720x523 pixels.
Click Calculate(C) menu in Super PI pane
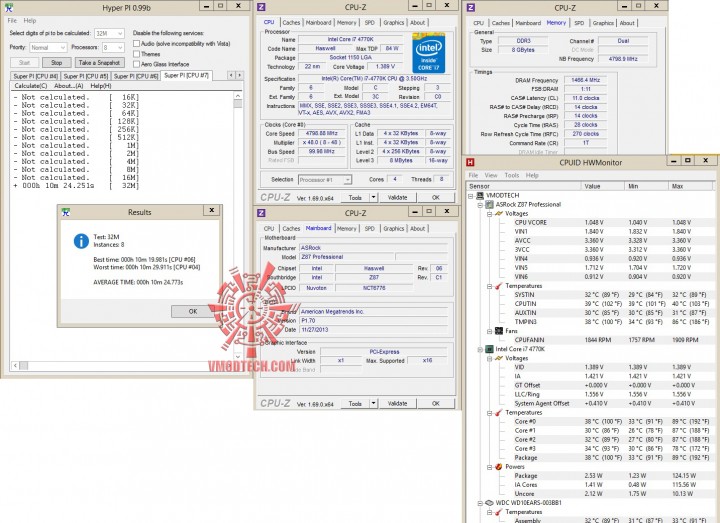(x=31, y=86)
